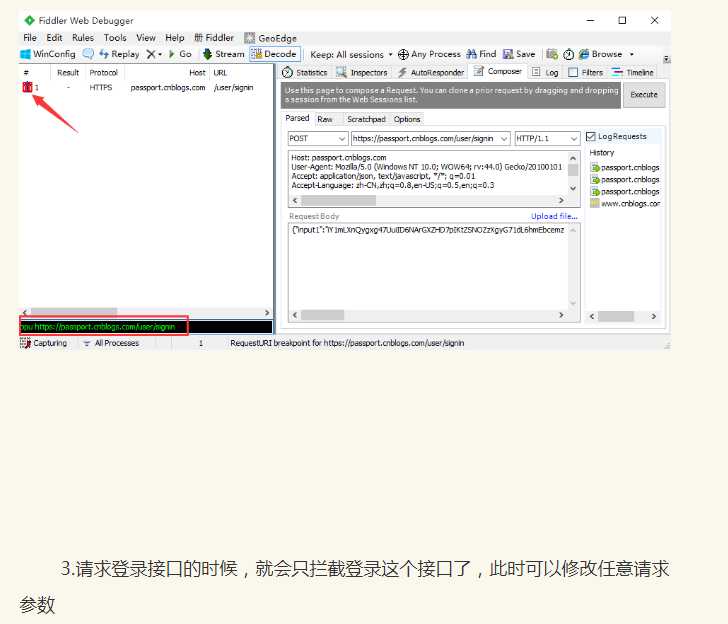The image size is (728, 624).
Task: Toggle the Decode toolbar button
Action: 275,54
